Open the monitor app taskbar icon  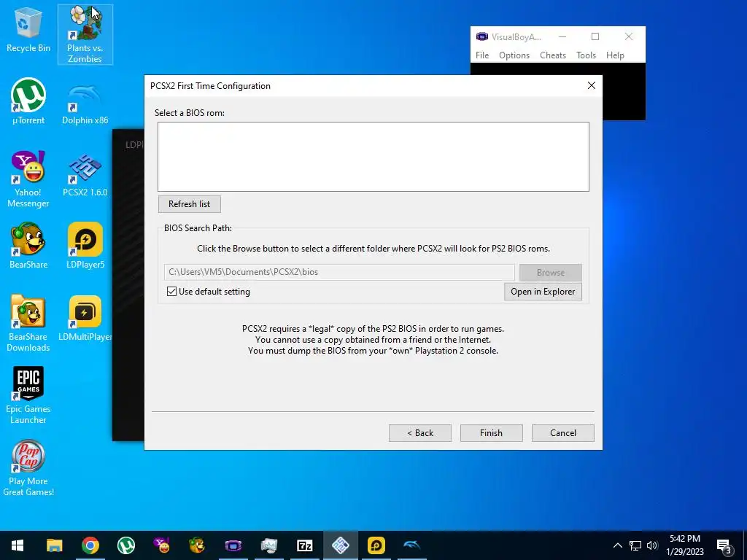[x=268, y=545]
